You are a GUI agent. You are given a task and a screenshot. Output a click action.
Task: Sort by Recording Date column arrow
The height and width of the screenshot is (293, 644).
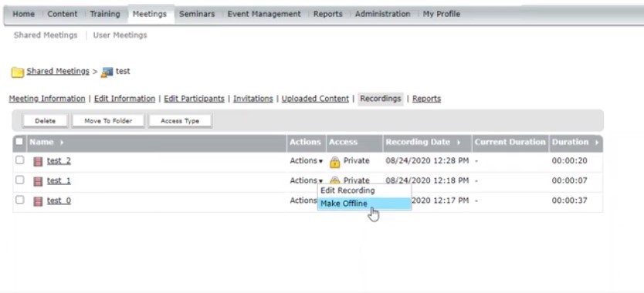point(459,143)
